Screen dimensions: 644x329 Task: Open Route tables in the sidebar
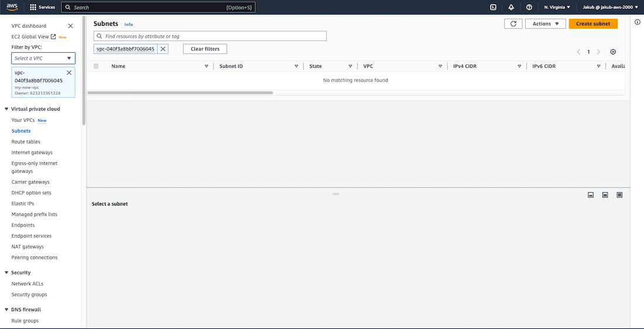[x=26, y=142]
